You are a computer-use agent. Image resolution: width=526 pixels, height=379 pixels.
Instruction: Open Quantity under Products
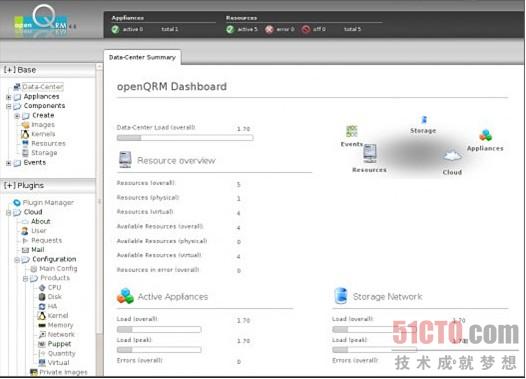62,354
